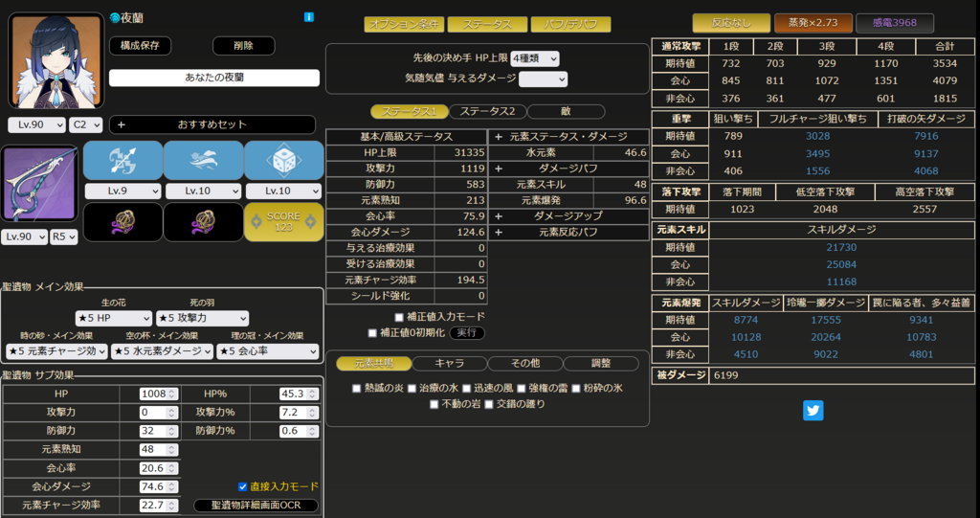Screen dimensions: 980x518
Task: Expand the ダメージバフ section
Action: click(499, 169)
